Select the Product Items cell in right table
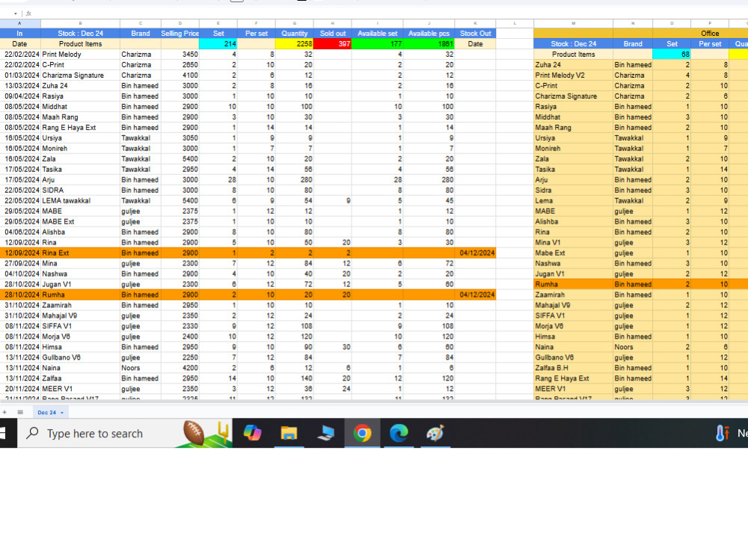748x560 pixels. click(x=574, y=55)
